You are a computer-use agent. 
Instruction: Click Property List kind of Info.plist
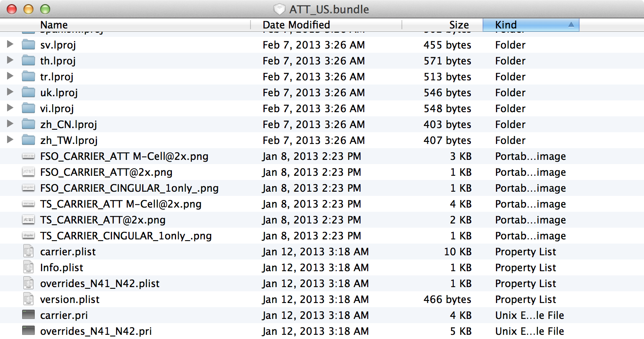(x=526, y=267)
